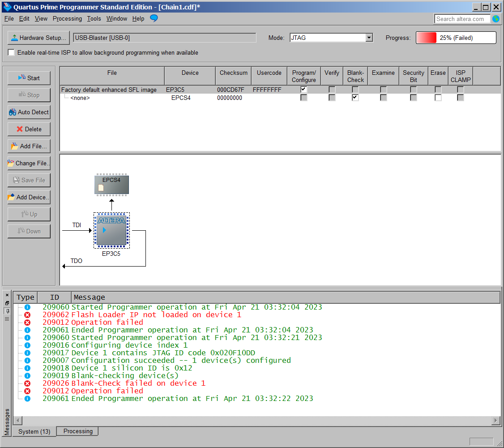This screenshot has height=448, width=504.
Task: Open the Edit menu
Action: click(24, 19)
